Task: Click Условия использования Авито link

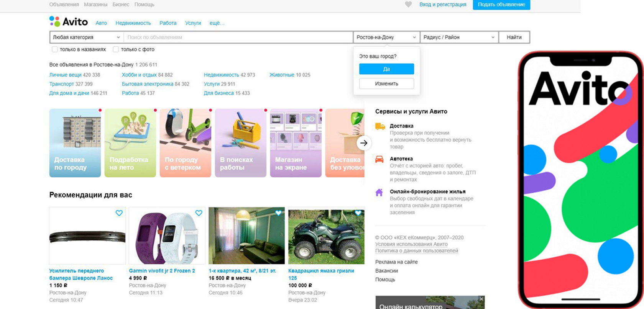Action: coord(411,244)
